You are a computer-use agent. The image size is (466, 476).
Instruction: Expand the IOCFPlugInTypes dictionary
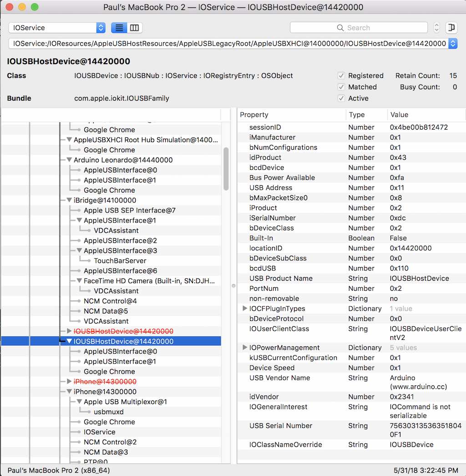(245, 309)
